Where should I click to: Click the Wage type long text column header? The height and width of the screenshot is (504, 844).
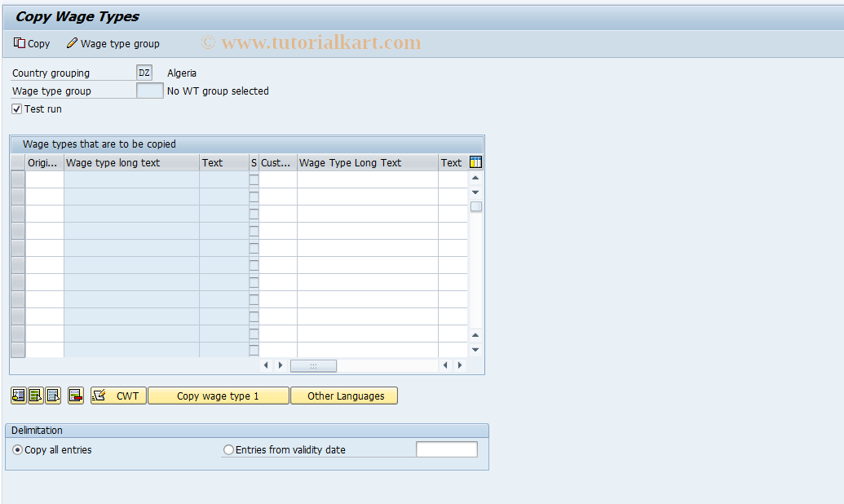(x=131, y=162)
